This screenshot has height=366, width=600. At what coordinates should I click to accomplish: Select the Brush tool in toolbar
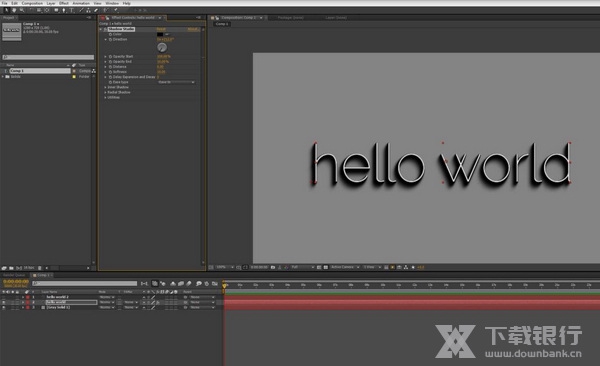[81, 10]
